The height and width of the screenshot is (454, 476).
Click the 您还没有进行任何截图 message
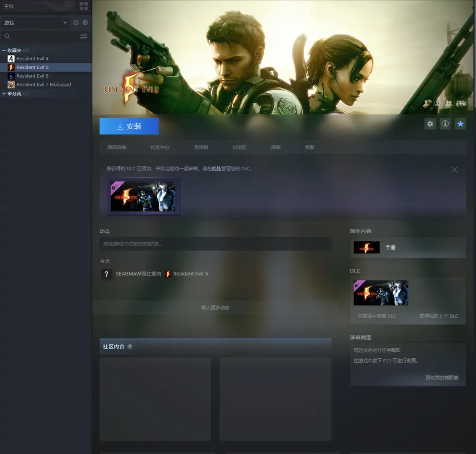coord(377,350)
